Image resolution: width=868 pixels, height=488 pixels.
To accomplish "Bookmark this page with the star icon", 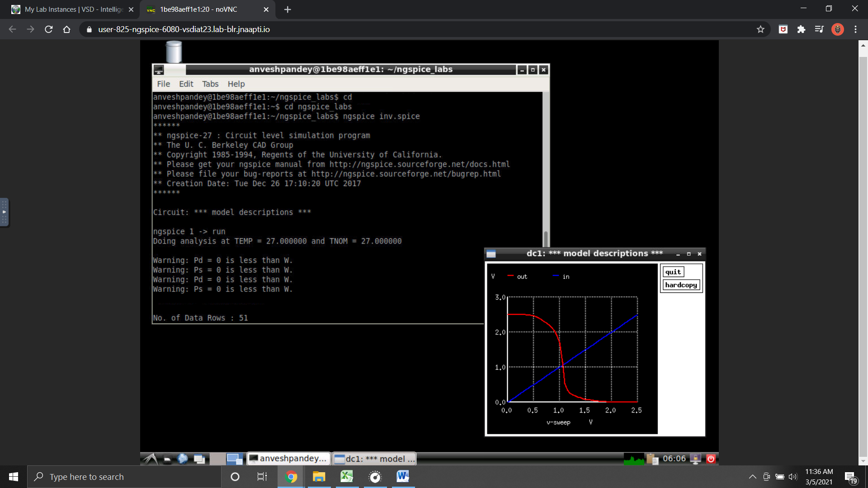I will tap(760, 29).
